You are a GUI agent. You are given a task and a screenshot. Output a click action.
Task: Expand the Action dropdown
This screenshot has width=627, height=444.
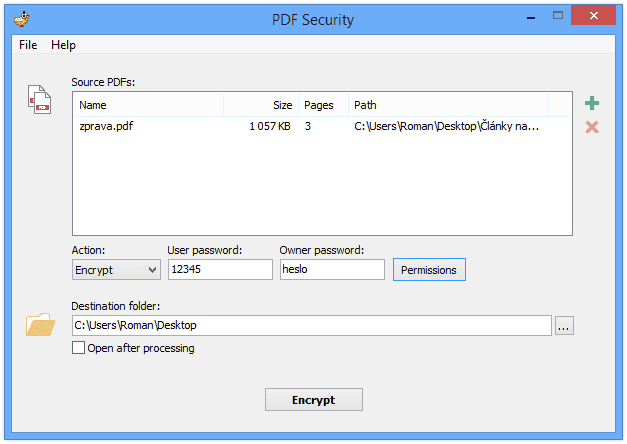(116, 270)
